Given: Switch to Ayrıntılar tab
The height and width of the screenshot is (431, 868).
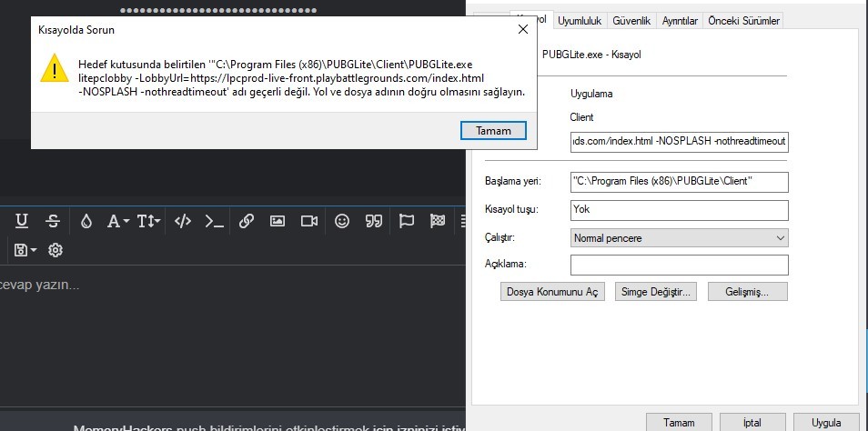Looking at the screenshot, I should coord(680,21).
